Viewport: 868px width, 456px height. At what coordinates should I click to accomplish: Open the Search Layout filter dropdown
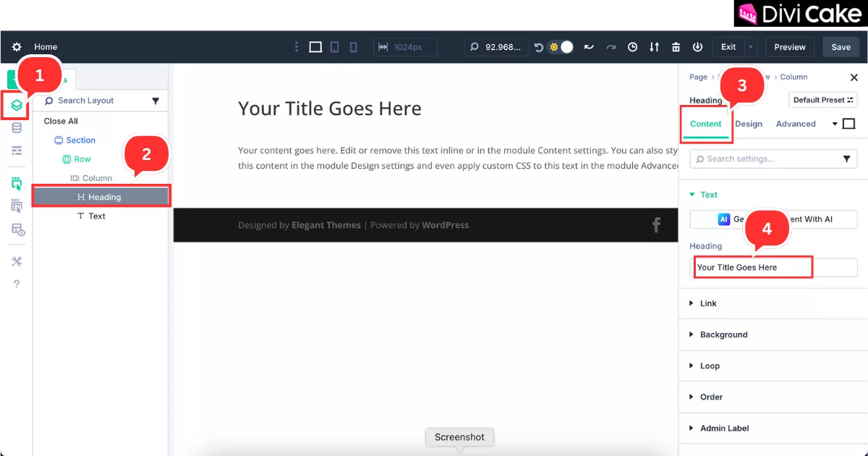(x=156, y=101)
